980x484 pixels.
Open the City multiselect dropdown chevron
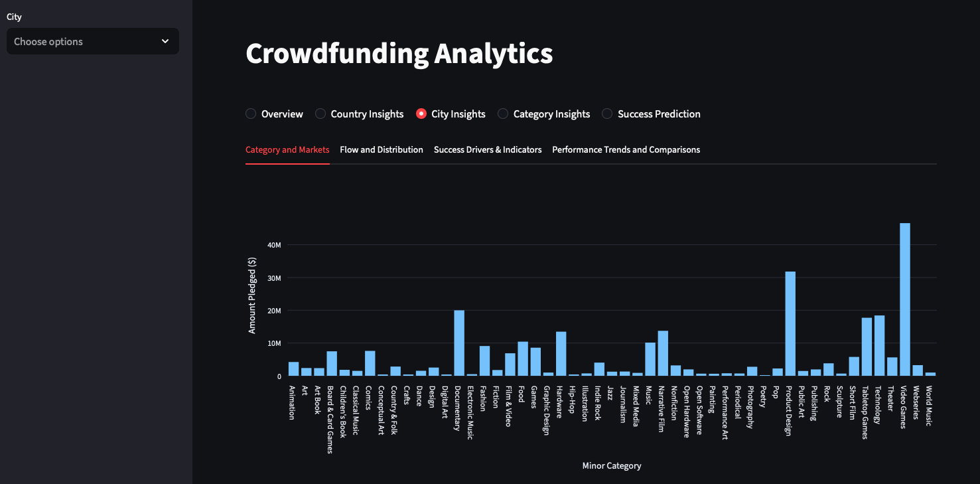point(165,41)
